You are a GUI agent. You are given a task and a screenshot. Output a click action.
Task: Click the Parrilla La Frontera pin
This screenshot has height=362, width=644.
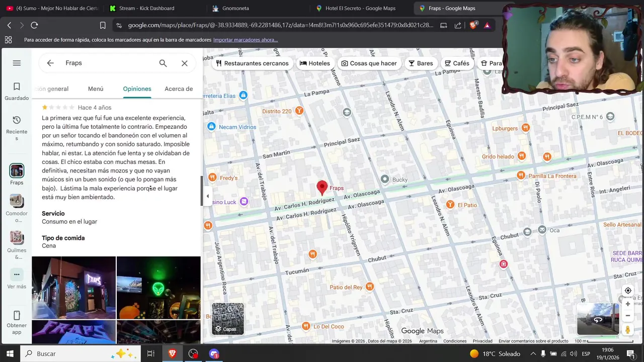tap(521, 175)
